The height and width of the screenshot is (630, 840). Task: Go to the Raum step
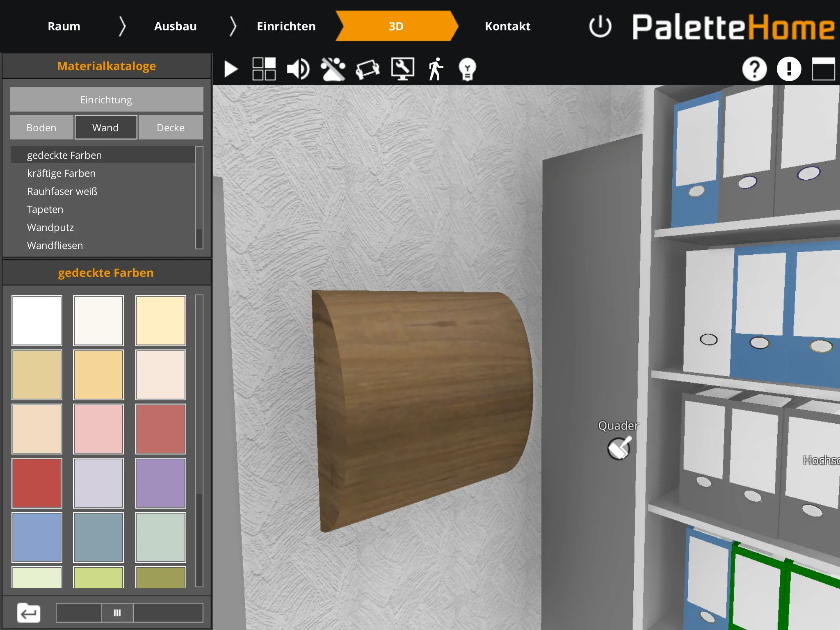64,26
